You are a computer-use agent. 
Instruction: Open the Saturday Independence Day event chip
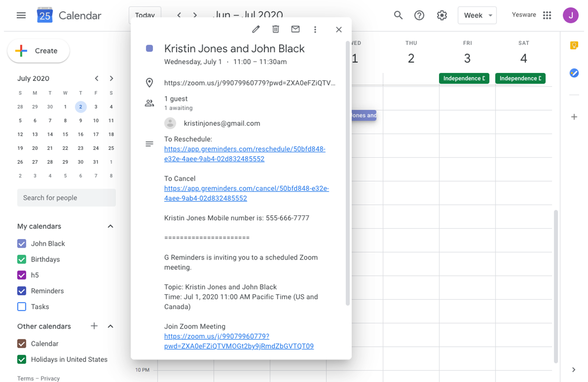[x=520, y=78]
